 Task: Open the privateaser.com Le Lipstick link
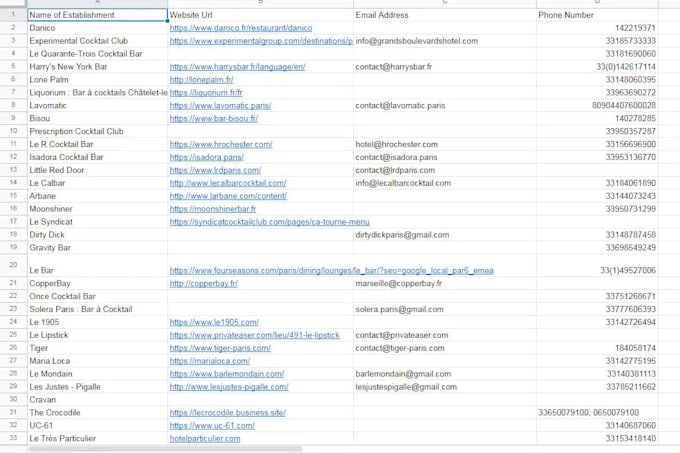click(255, 335)
